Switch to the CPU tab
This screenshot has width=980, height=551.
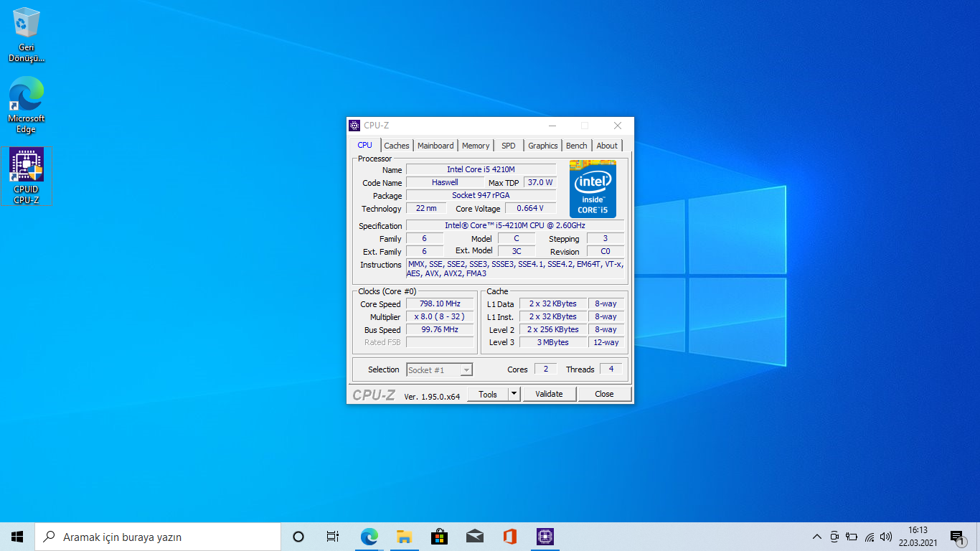(365, 145)
